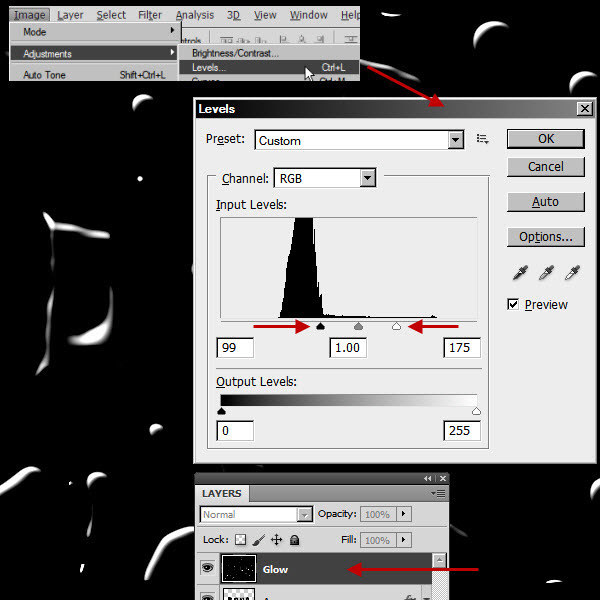This screenshot has height=600, width=600.
Task: Expand the Preset dropdown
Action: tap(456, 140)
